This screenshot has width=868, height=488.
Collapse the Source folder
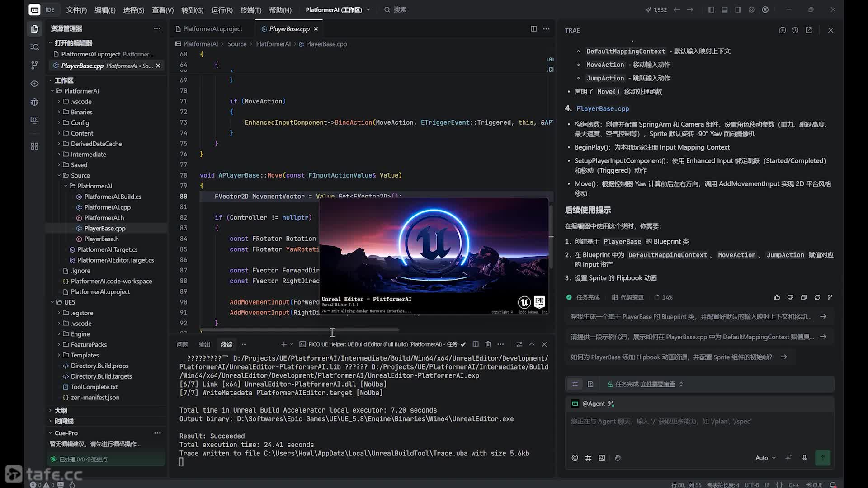tap(80, 175)
